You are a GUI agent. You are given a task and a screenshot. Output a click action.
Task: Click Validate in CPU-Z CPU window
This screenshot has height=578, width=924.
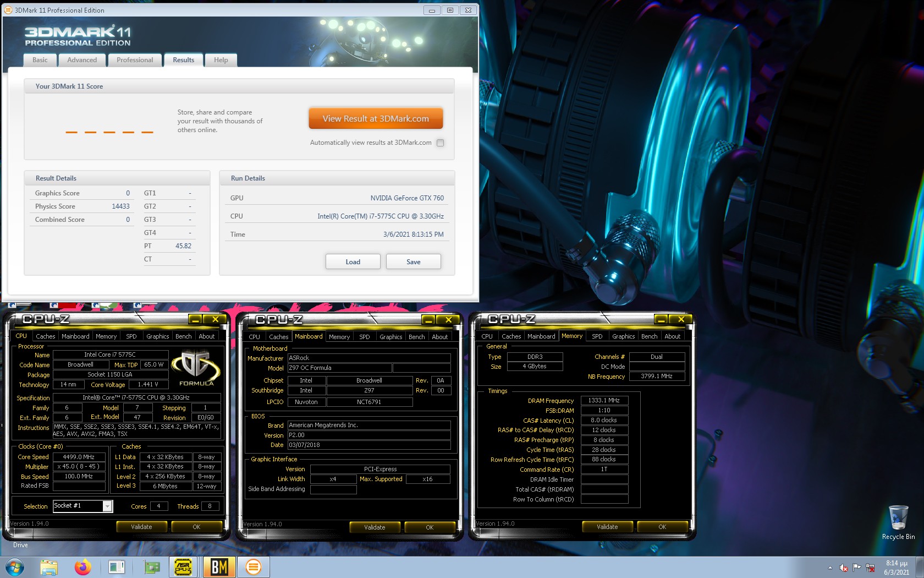point(141,527)
